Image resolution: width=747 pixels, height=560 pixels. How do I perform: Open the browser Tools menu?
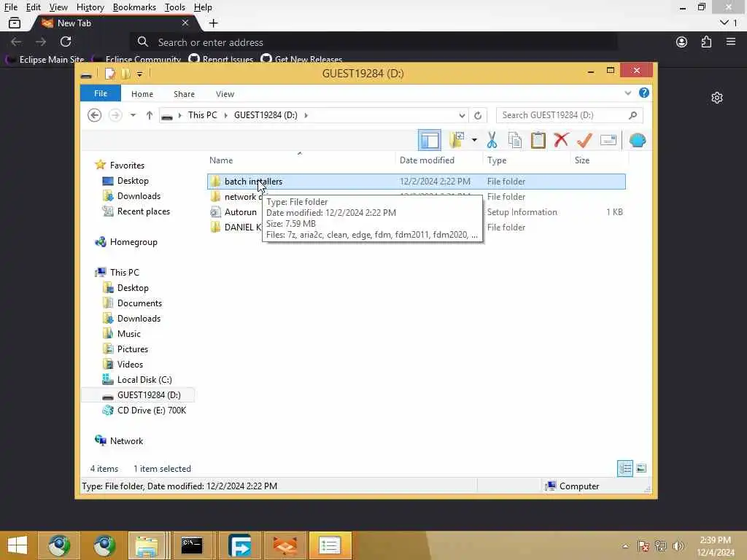click(x=174, y=7)
